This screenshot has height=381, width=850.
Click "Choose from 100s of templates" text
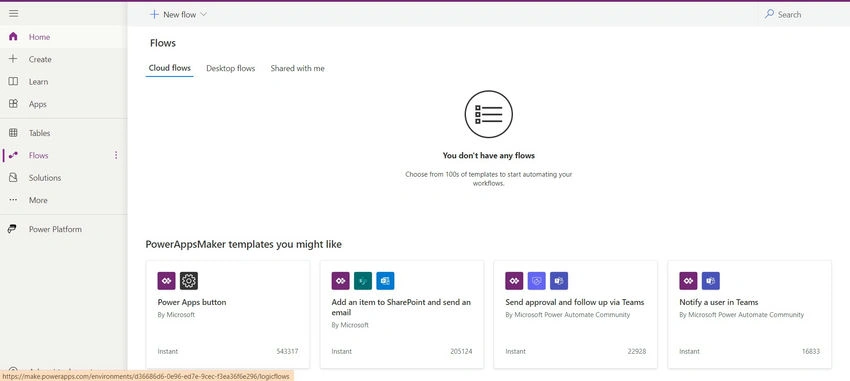coord(488,179)
